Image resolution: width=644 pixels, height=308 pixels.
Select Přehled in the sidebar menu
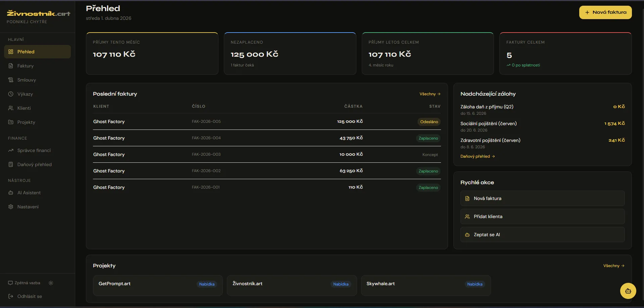coord(26,52)
